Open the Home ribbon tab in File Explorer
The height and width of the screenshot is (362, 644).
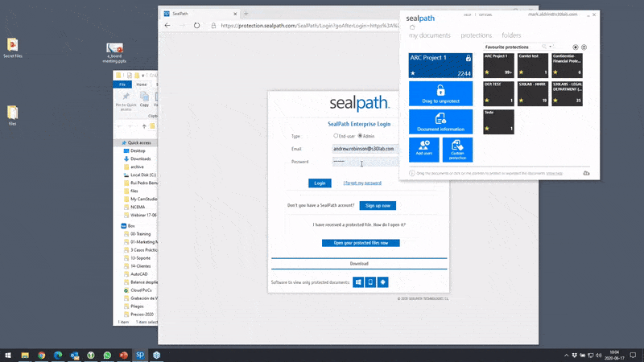(142, 84)
